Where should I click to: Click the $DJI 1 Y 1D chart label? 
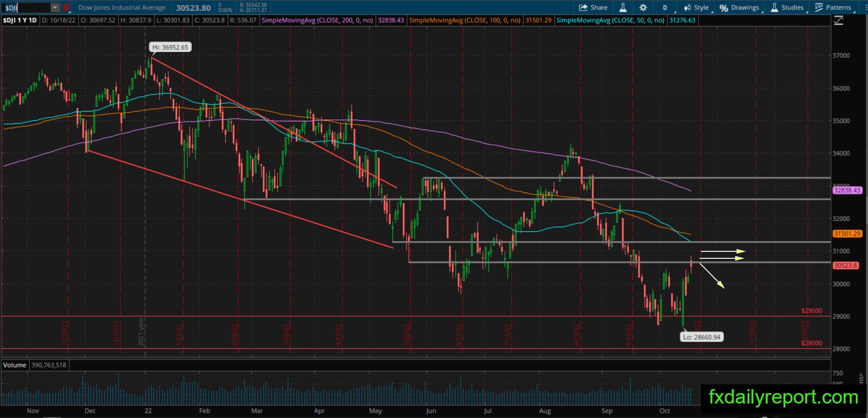[x=20, y=20]
